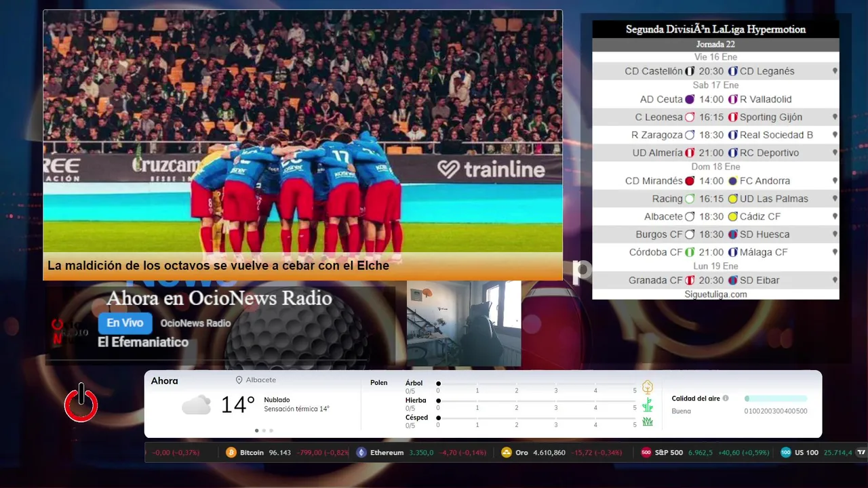Click the gold Oro icon

click(506, 453)
